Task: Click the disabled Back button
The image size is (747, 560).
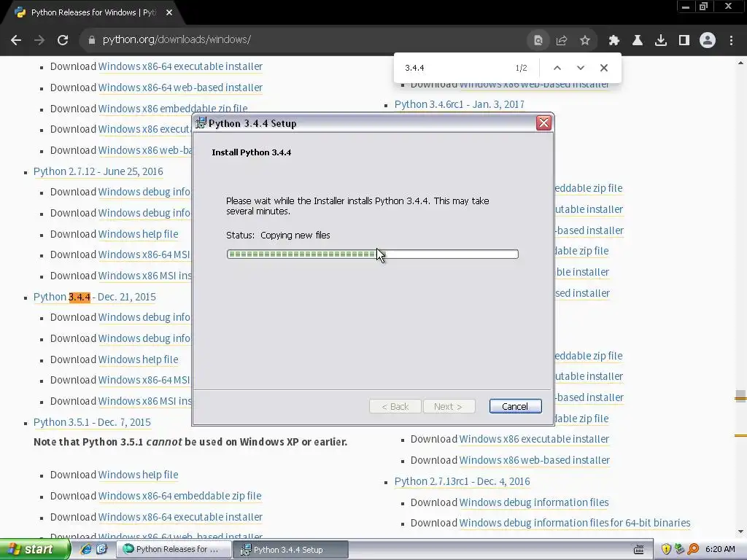Action: tap(395, 406)
